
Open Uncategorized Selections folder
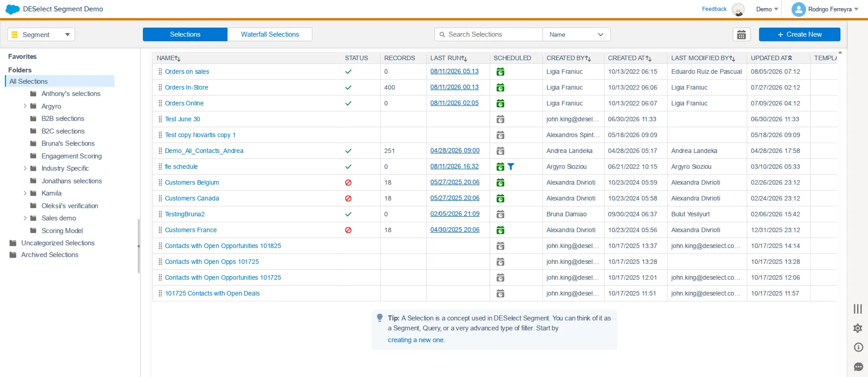click(58, 243)
